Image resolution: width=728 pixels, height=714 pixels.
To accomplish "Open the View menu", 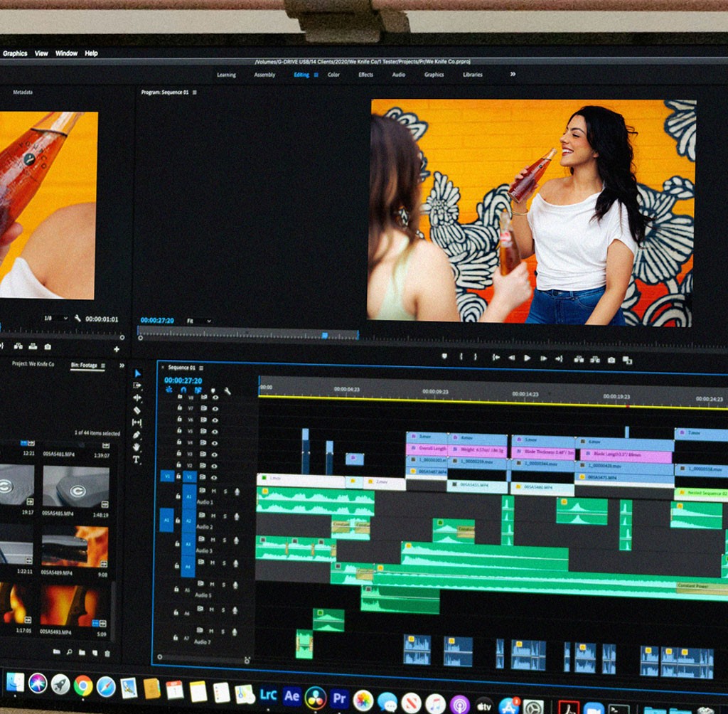I will 41,53.
